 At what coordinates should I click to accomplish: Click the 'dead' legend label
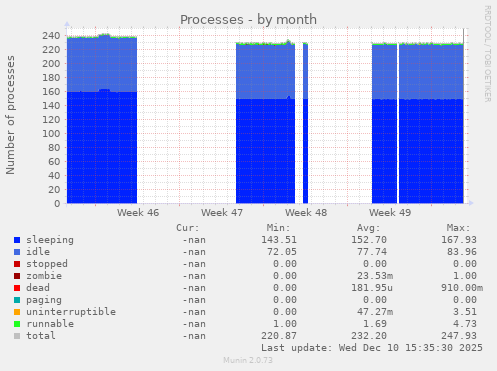(x=38, y=288)
